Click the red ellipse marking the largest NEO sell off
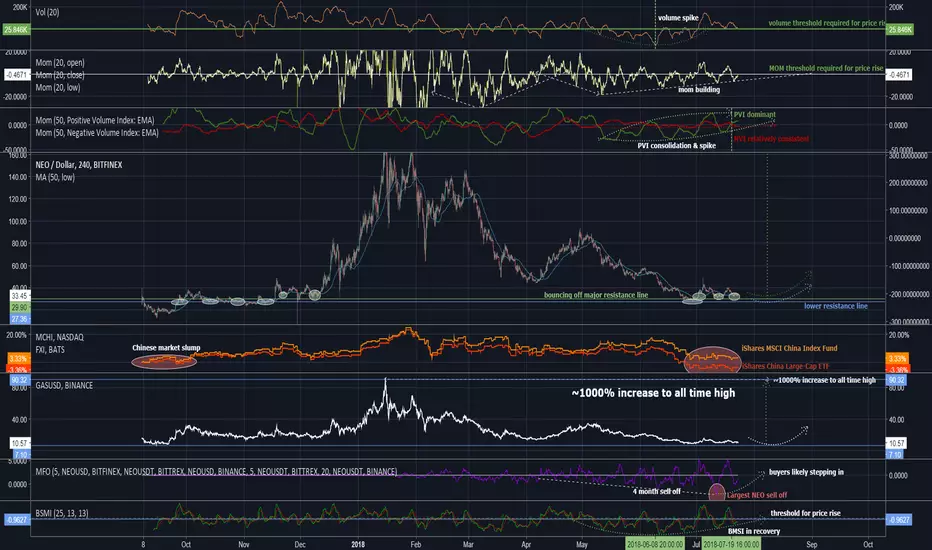 pos(717,492)
